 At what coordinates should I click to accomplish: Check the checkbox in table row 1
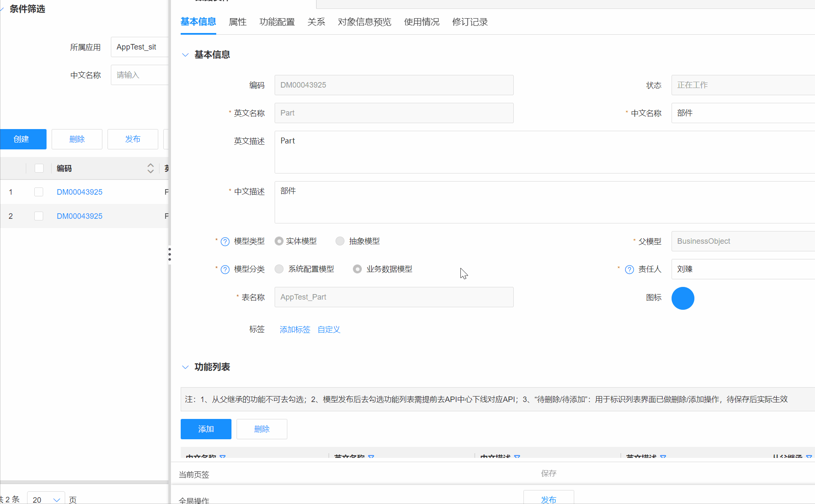pyautogui.click(x=39, y=192)
